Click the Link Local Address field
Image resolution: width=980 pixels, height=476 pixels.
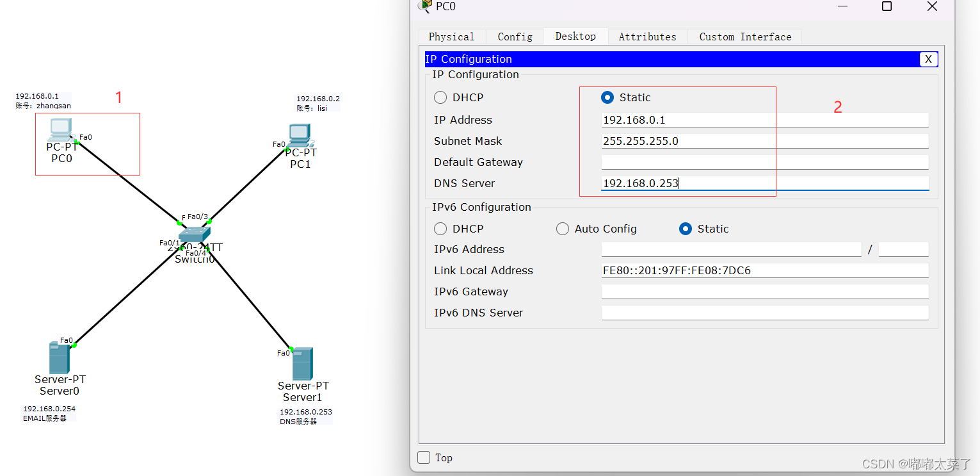(x=765, y=270)
